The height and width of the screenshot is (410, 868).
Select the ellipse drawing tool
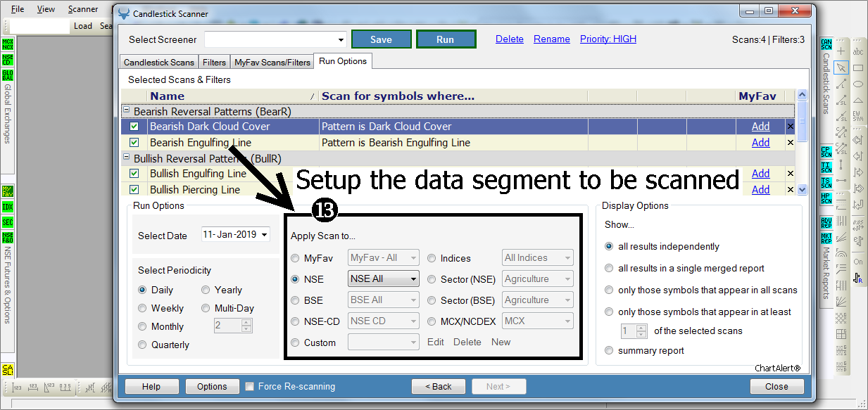tap(858, 84)
